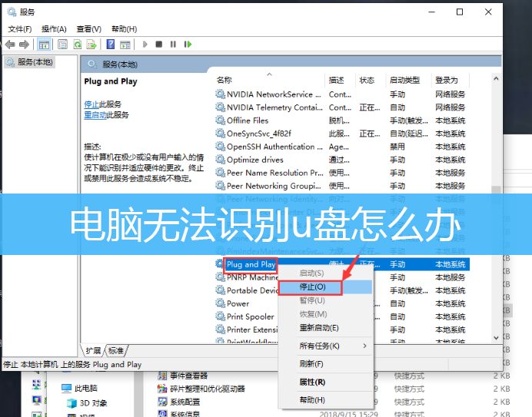
Task: Open the 操作(A) menu
Action: [x=54, y=28]
